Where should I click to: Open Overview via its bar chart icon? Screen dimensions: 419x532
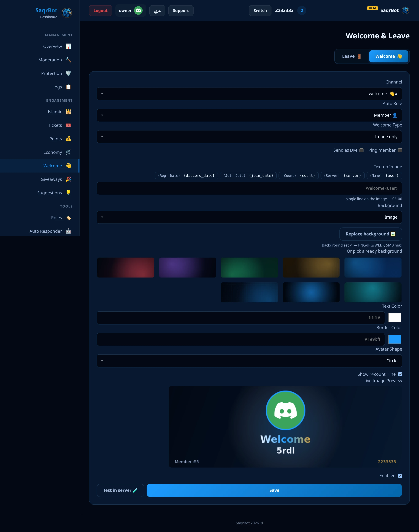point(68,46)
